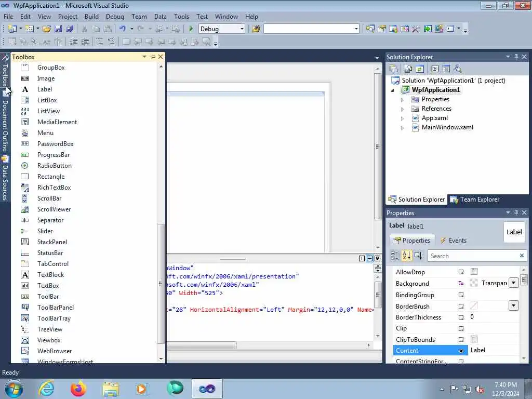The image size is (532, 399).
Task: Click the Save icon in the toolbar
Action: 58,29
